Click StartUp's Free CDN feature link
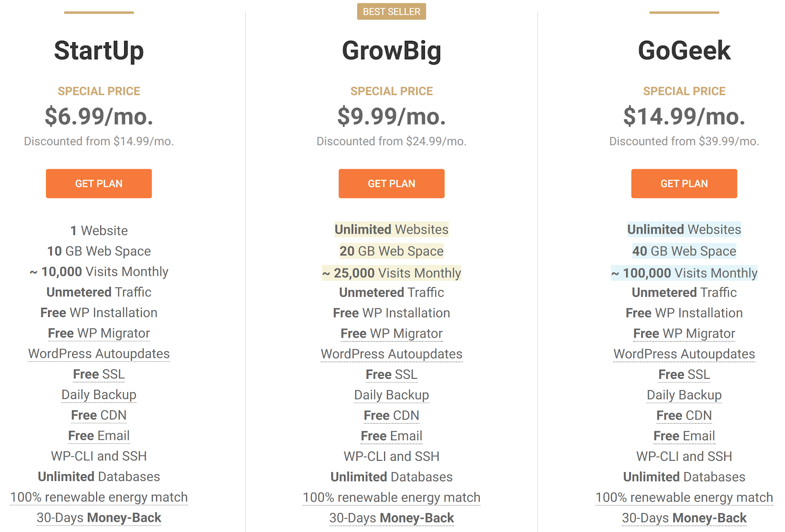785x532 pixels. 99,415
